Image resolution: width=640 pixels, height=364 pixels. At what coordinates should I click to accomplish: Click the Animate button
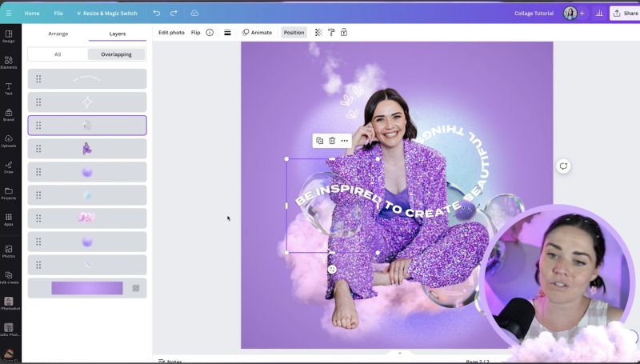click(257, 32)
